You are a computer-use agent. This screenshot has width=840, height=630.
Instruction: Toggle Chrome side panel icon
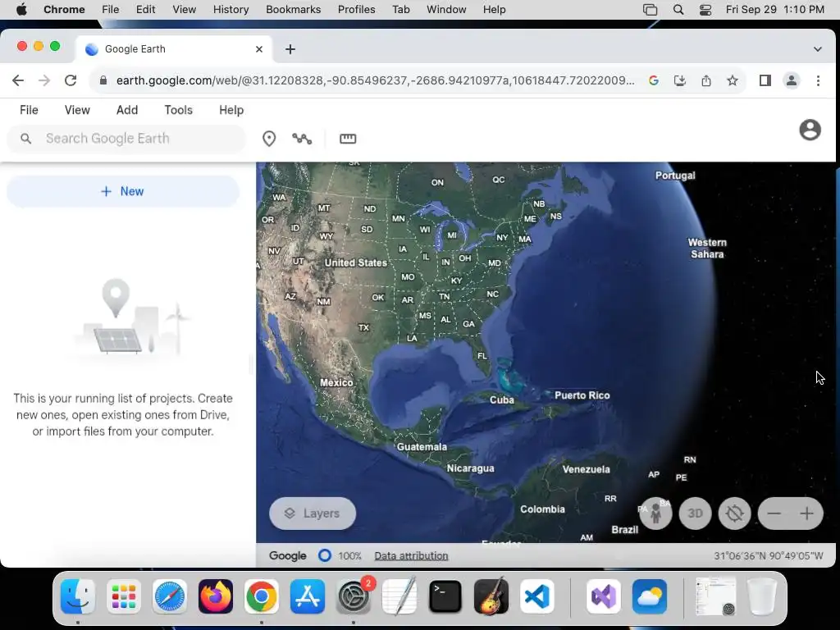pos(765,80)
